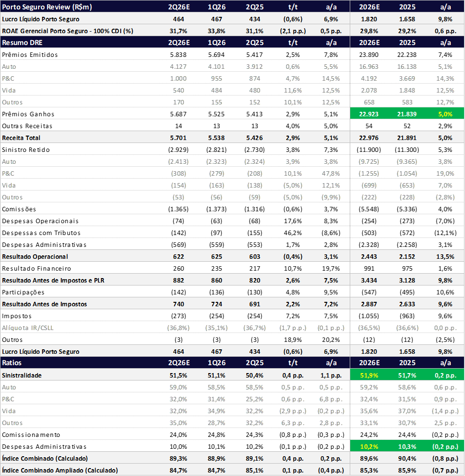Select premium Outros 2026E value 658
This screenshot has width=465, height=476.
pos(369,102)
